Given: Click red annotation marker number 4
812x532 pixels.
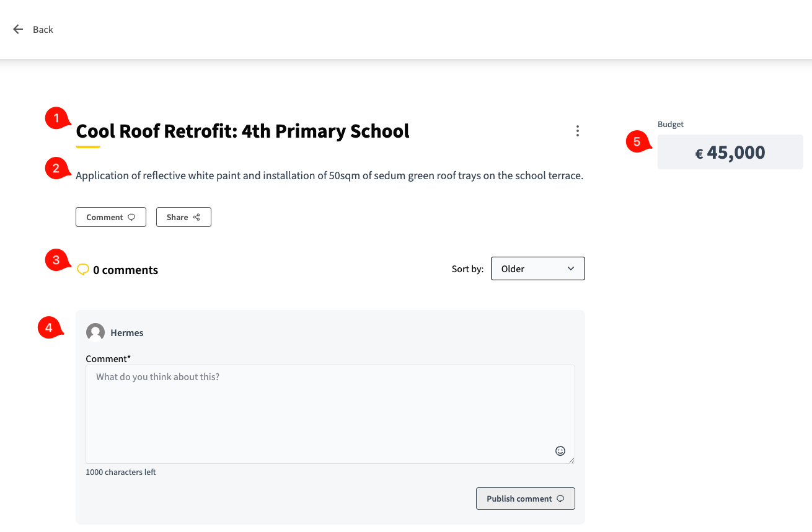Looking at the screenshot, I should [x=50, y=327].
